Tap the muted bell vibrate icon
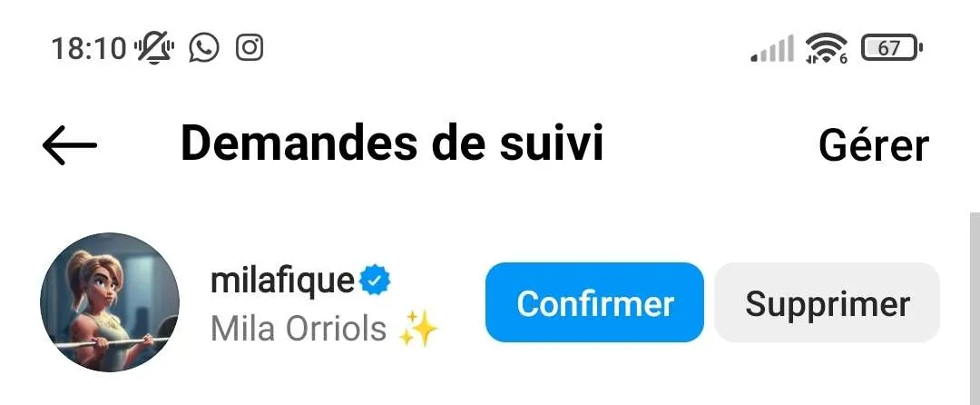Viewport: 980px width, 405px height. (155, 47)
